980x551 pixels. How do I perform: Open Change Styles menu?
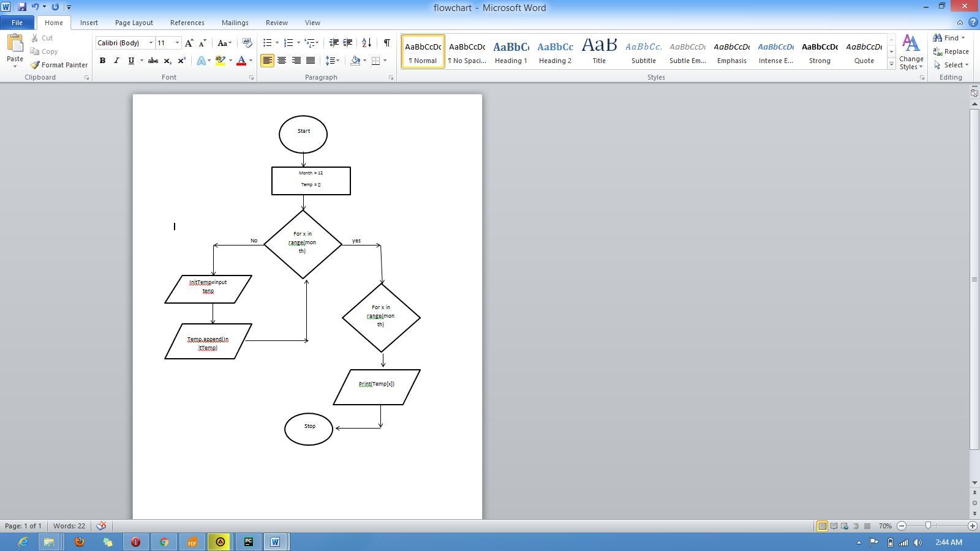click(911, 52)
